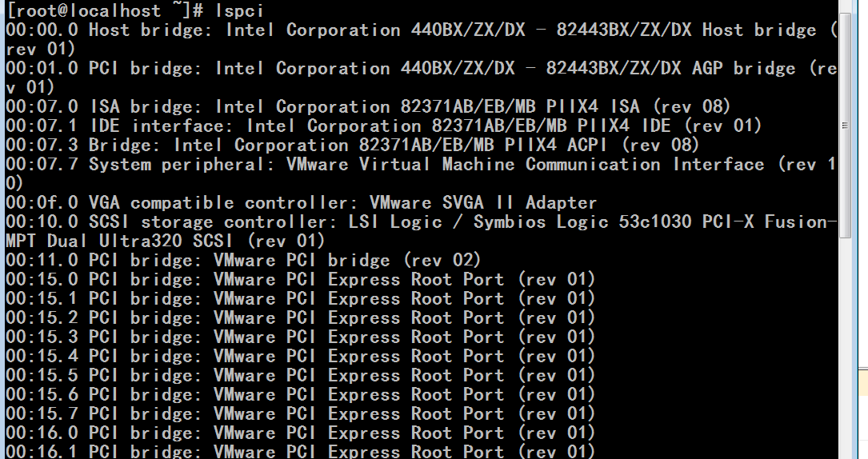This screenshot has height=459, width=868.
Task: Click '00:15.5 PCI bridge' line
Action: [x=300, y=376]
